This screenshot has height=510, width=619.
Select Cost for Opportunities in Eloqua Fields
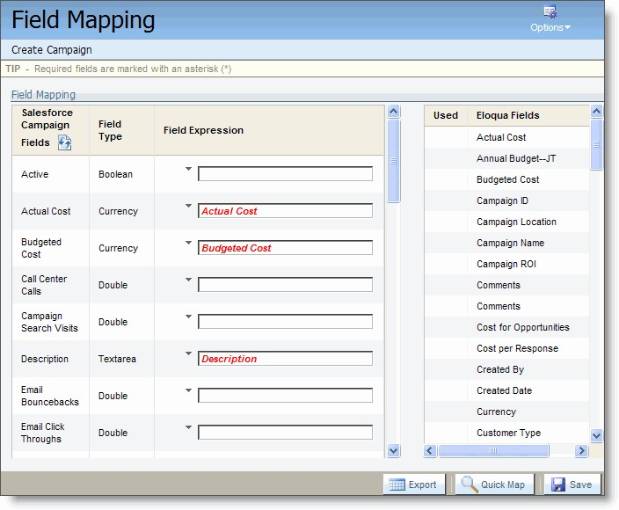pyautogui.click(x=523, y=327)
